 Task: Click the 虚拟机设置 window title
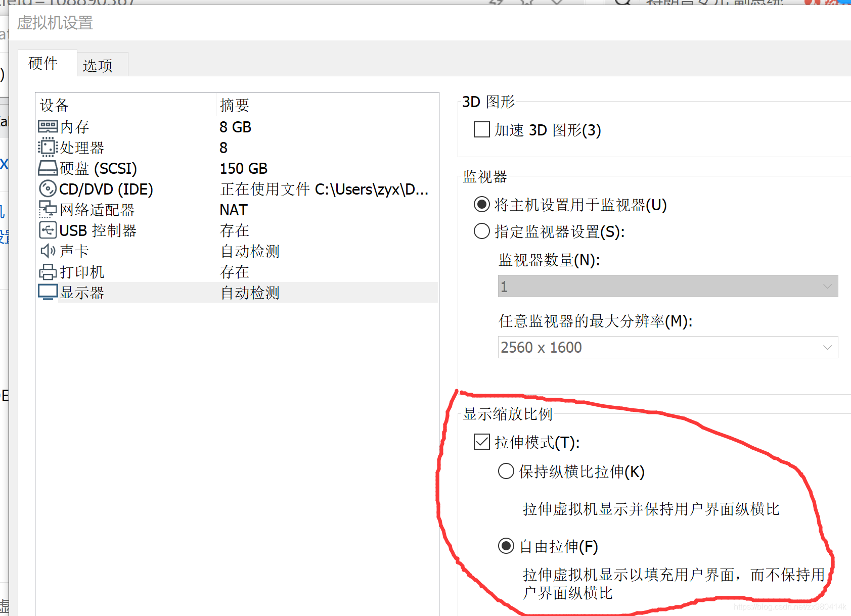click(x=55, y=23)
